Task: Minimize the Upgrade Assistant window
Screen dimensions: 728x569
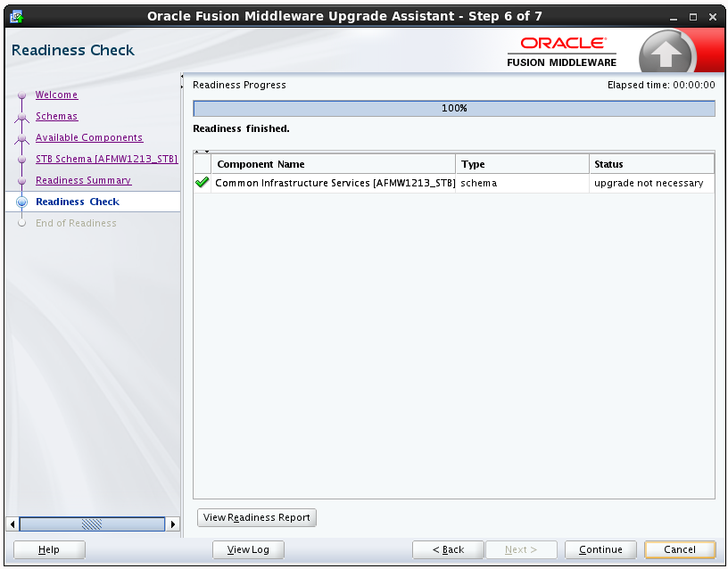Action: point(674,17)
